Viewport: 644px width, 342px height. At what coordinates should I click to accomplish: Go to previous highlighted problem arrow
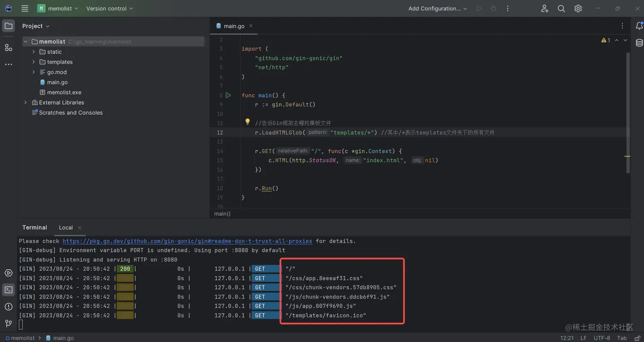(x=617, y=40)
